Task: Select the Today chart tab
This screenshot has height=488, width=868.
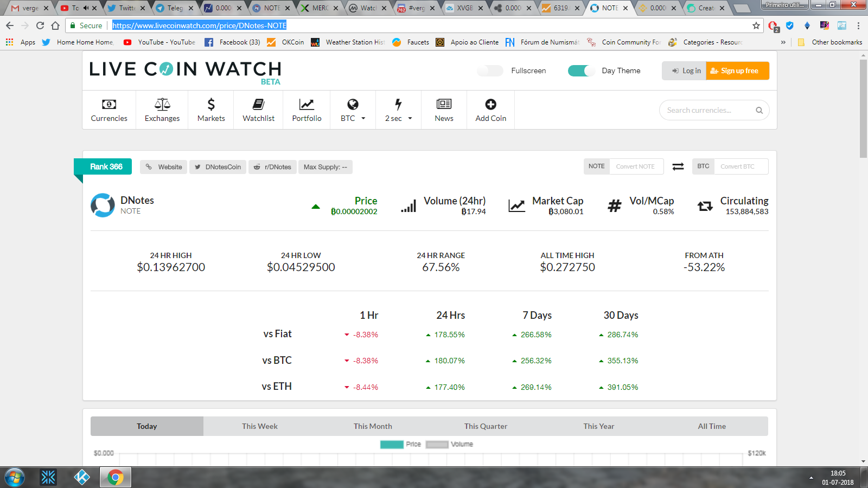Action: click(147, 426)
